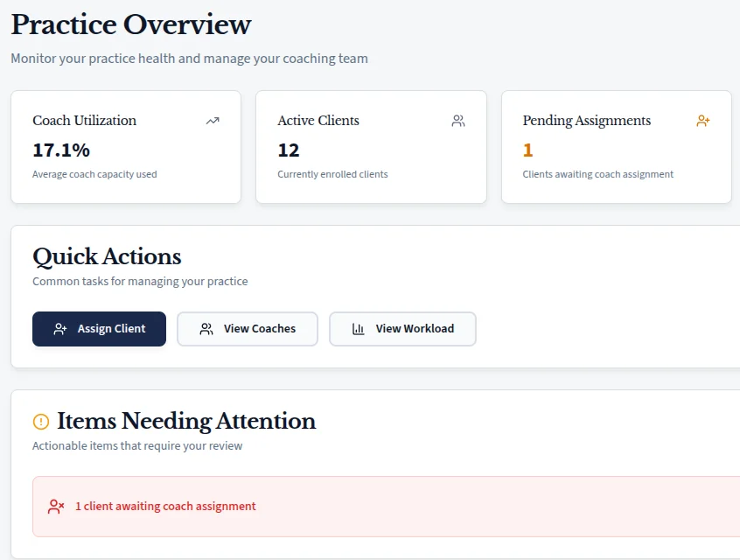Open the '1 client awaiting coach assignment' alert
Image resolution: width=740 pixels, height=560 pixels.
(x=386, y=506)
